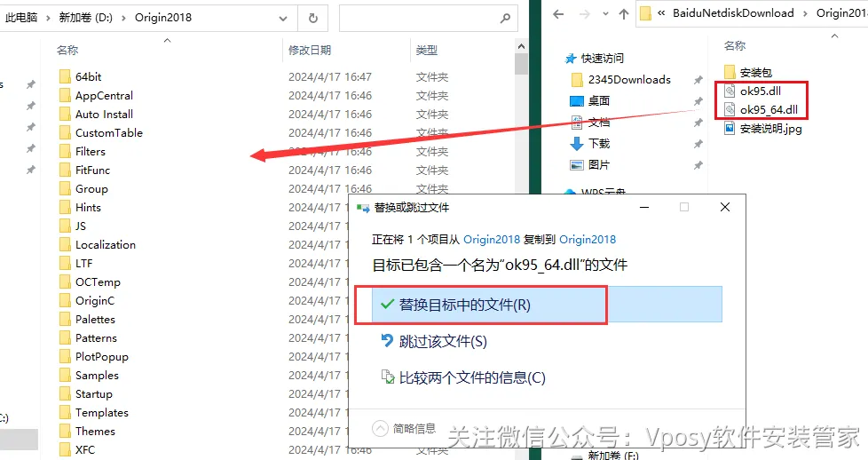
Task: Select the Themes folder name
Action: click(95, 432)
